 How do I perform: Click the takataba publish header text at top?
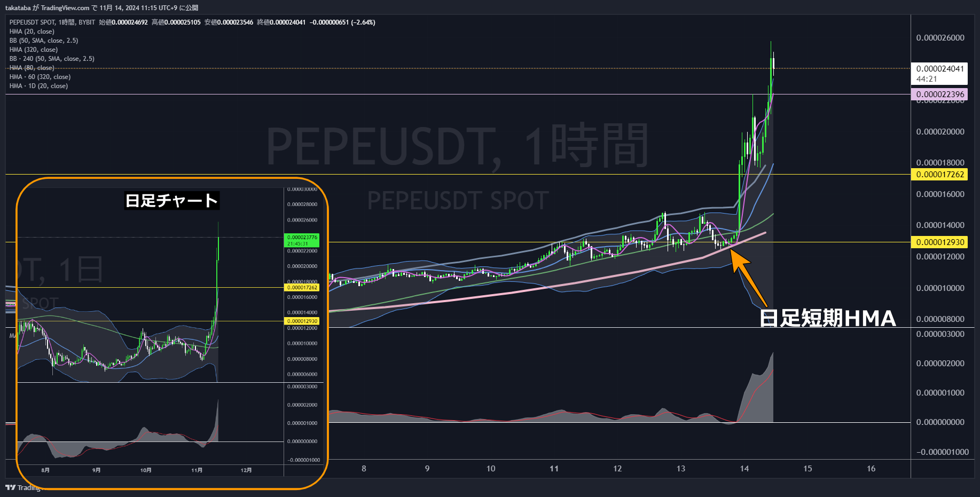(x=102, y=8)
